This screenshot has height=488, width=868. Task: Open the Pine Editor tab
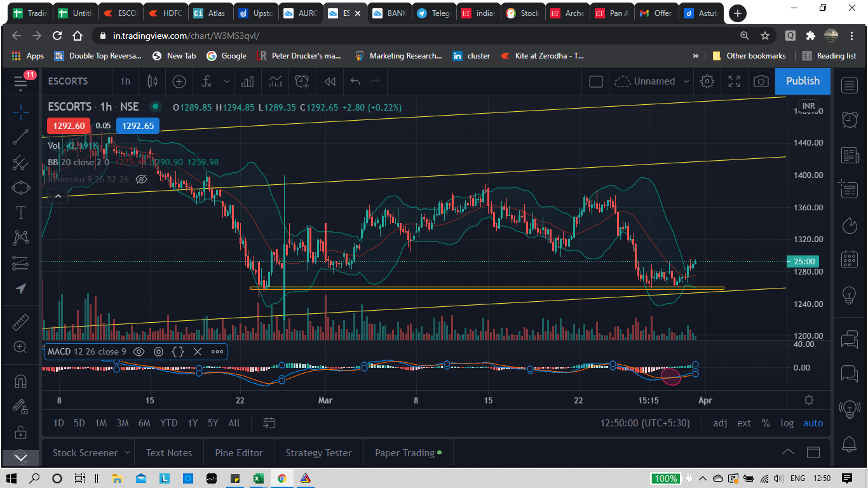pyautogui.click(x=239, y=453)
